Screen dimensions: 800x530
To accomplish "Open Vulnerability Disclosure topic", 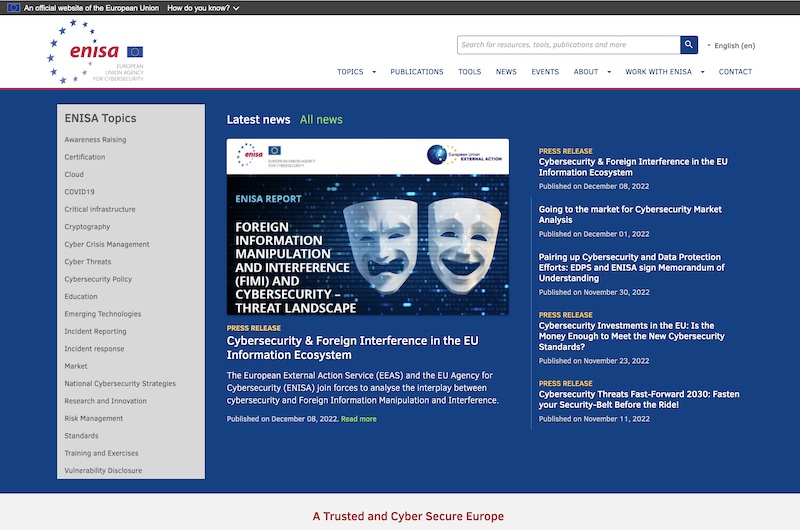I will 103,470.
